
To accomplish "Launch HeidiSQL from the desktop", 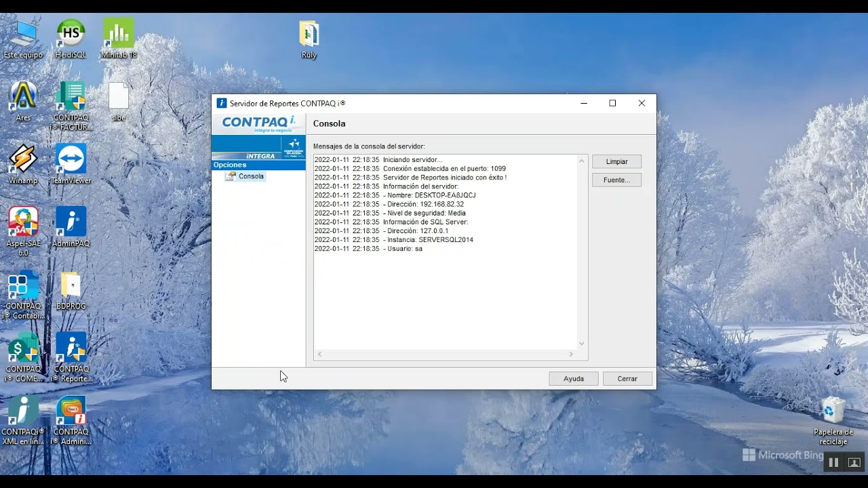I will click(71, 39).
